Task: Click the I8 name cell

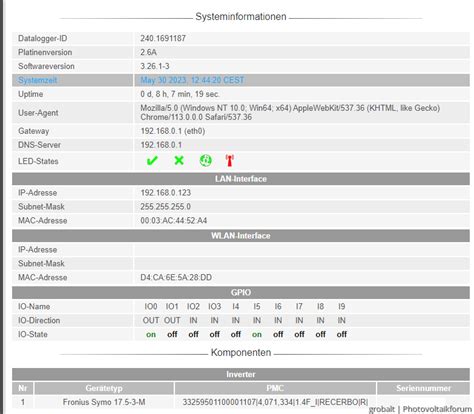Action: click(320, 306)
